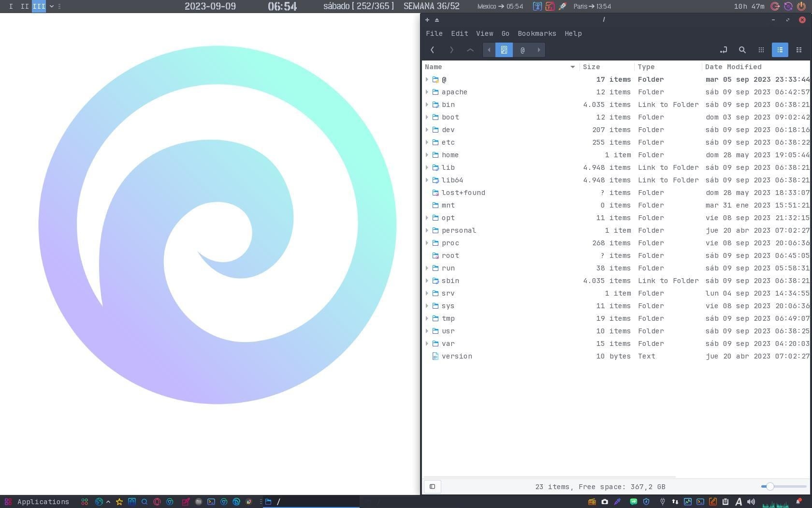This screenshot has height=508, width=812.
Task: Open the Help menu
Action: (x=573, y=33)
